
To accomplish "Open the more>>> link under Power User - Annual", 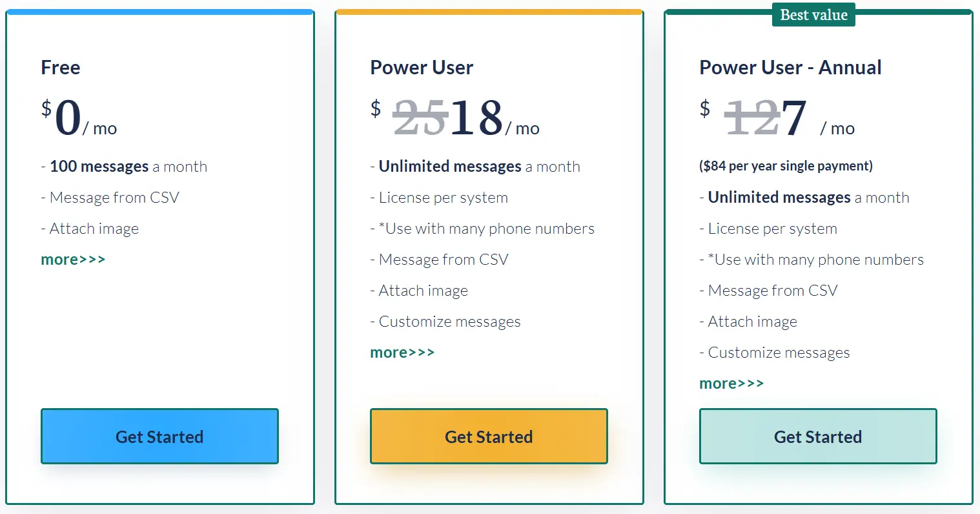I will pos(731,384).
